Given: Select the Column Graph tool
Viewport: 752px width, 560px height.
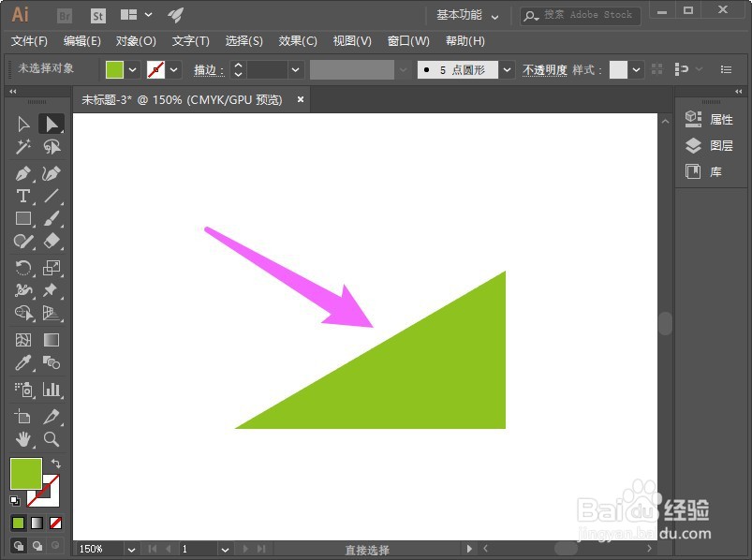Looking at the screenshot, I should pos(52,390).
